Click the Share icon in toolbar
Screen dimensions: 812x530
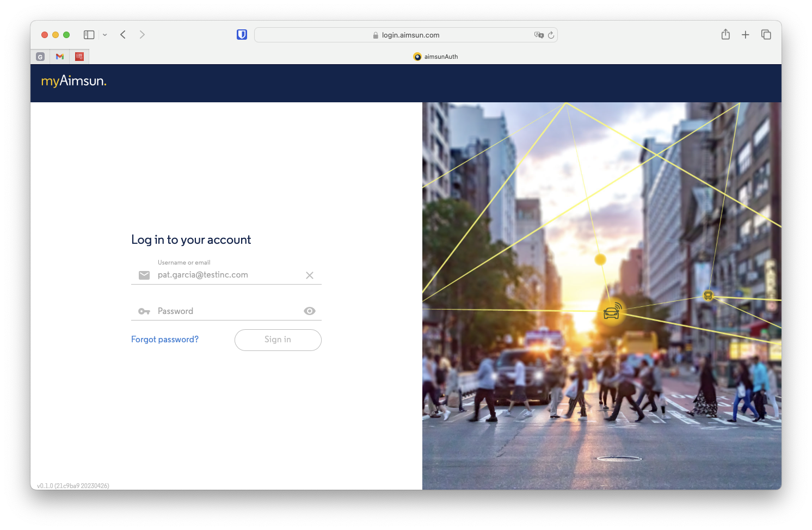click(x=725, y=34)
